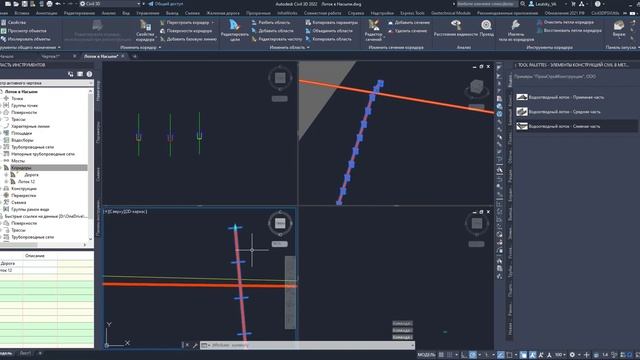The width and height of the screenshot is (640, 360).
Task: Click the Toolspace help question icon
Action: pos(89,74)
